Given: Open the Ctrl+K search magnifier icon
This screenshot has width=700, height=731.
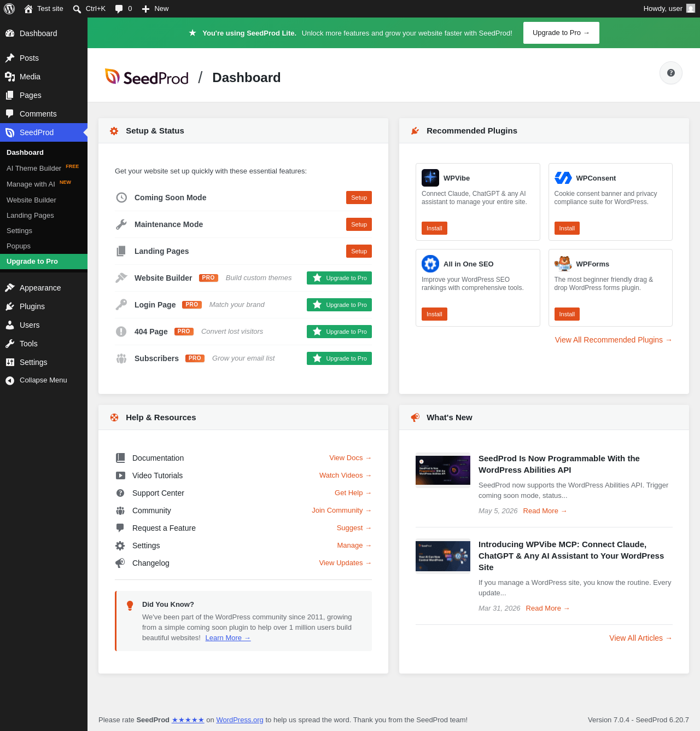Looking at the screenshot, I should point(77,9).
